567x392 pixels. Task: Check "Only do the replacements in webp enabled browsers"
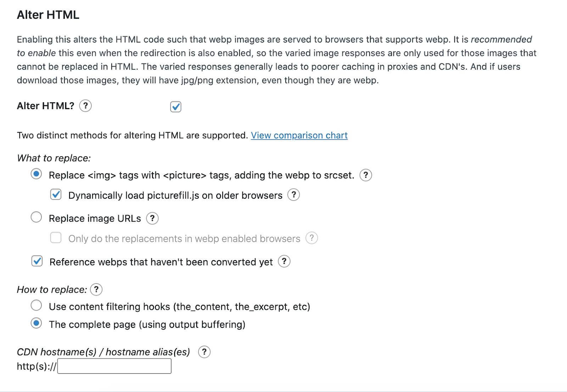point(56,238)
